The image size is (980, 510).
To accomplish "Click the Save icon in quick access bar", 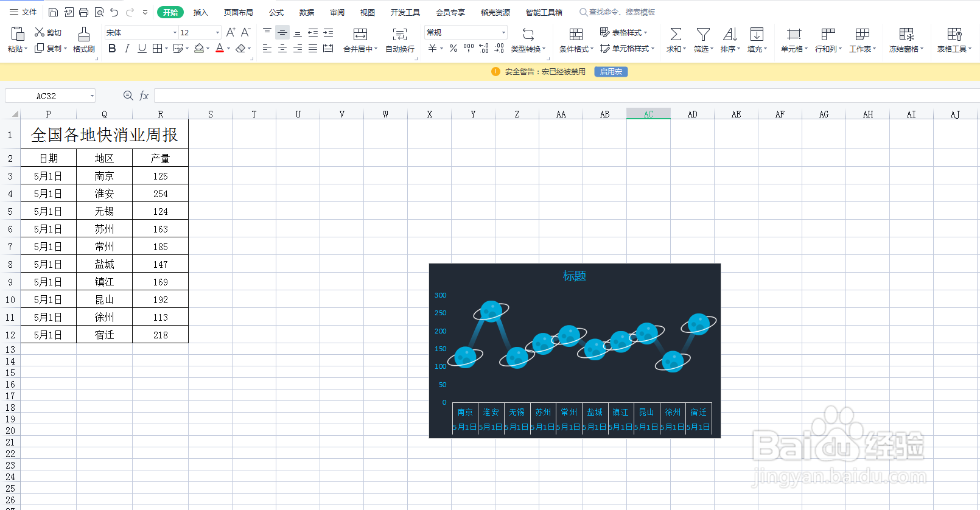I will (53, 12).
